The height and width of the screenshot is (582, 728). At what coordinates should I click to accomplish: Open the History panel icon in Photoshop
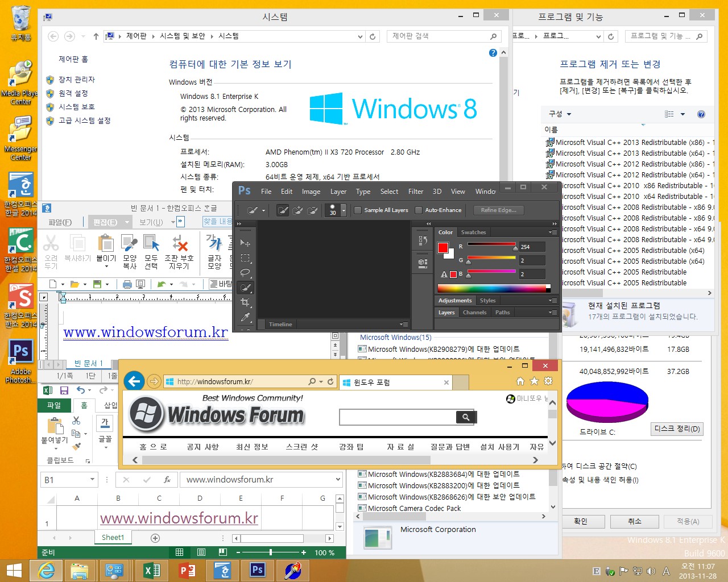coord(423,241)
